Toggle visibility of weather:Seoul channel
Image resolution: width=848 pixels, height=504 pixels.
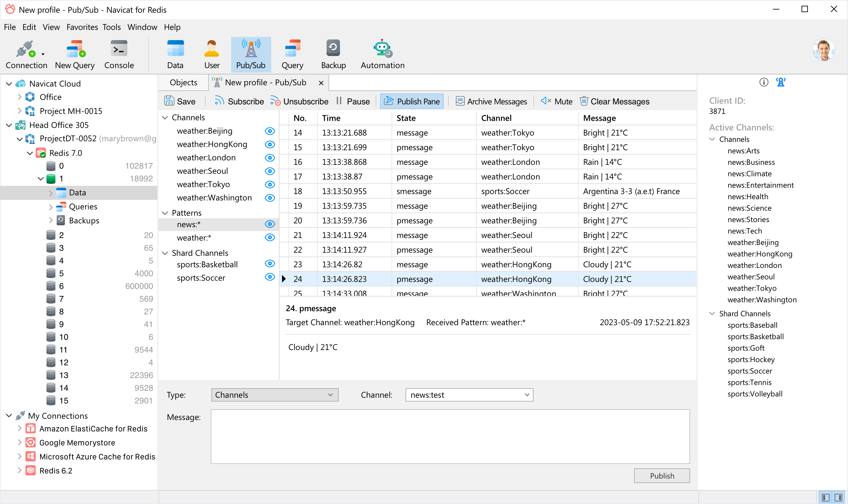pyautogui.click(x=270, y=171)
